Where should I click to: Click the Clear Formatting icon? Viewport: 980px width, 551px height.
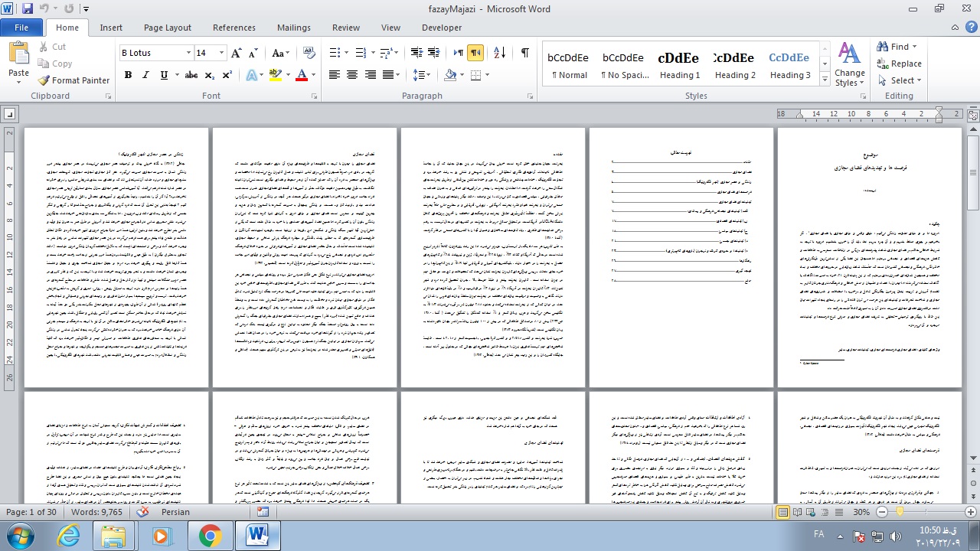309,53
